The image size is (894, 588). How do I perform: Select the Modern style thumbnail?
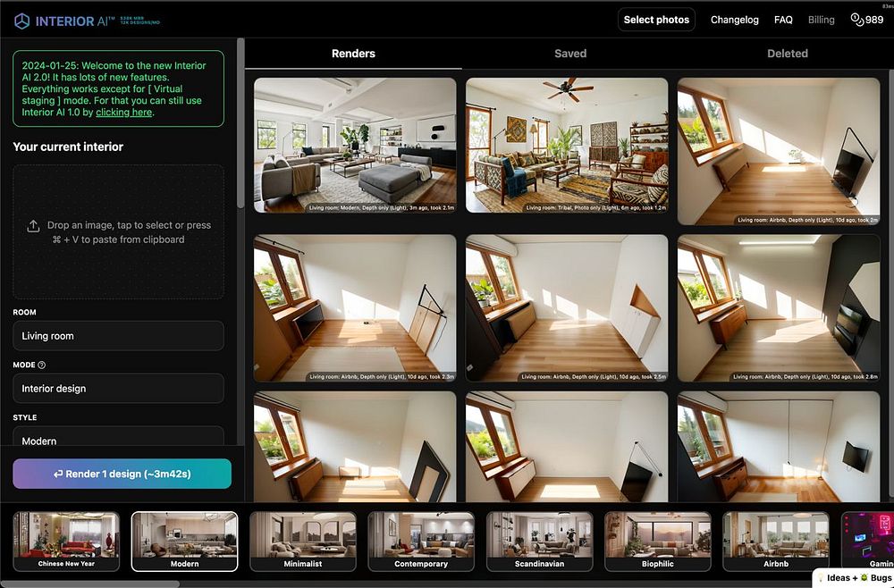pos(185,542)
